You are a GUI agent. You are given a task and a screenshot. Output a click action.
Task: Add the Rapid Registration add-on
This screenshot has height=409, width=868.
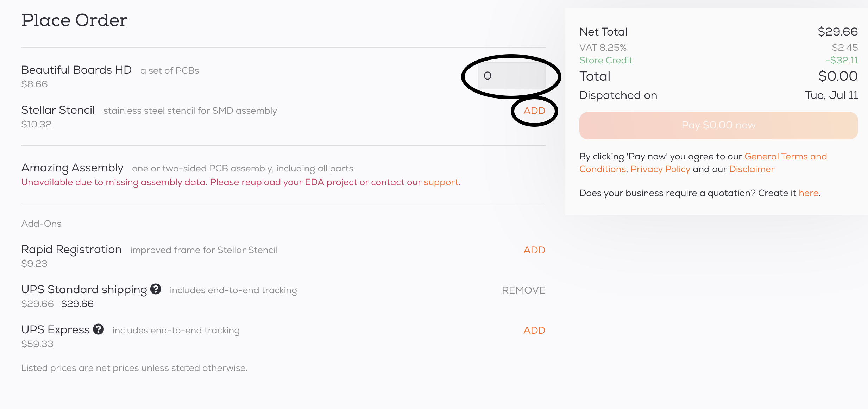click(534, 250)
